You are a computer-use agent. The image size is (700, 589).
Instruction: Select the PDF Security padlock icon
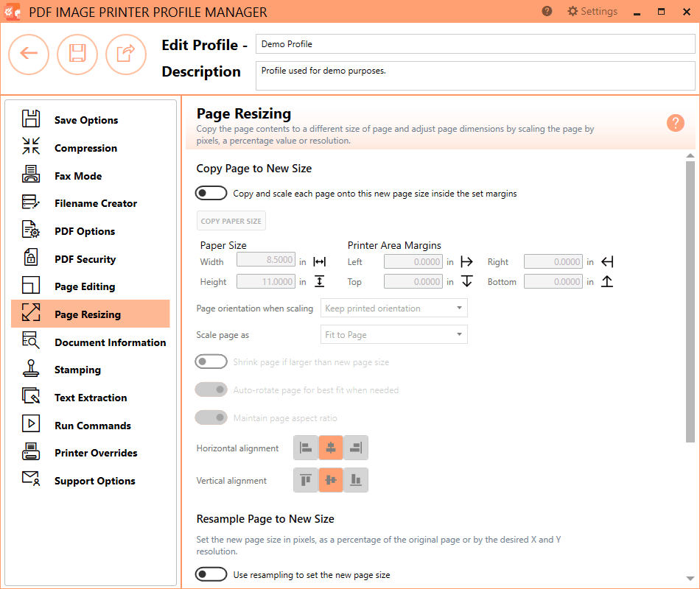31,258
